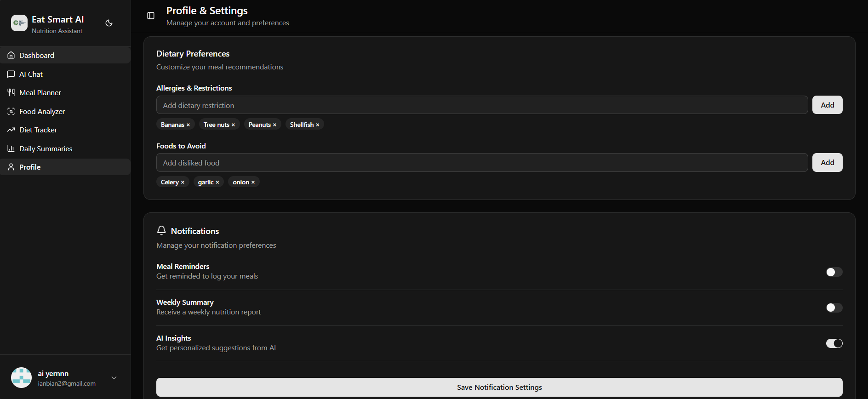This screenshot has width=868, height=399.
Task: Remove the Tree nuts restriction tag
Action: 233,125
